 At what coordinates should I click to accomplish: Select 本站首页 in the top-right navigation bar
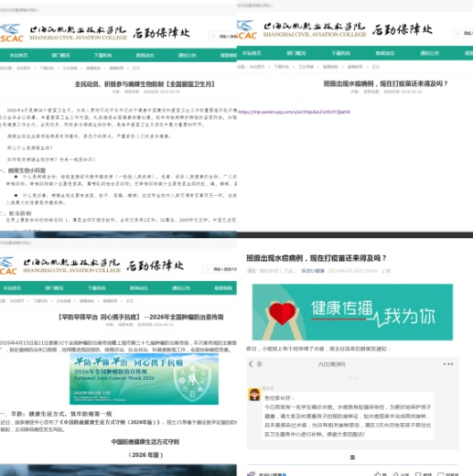pyautogui.click(x=252, y=53)
